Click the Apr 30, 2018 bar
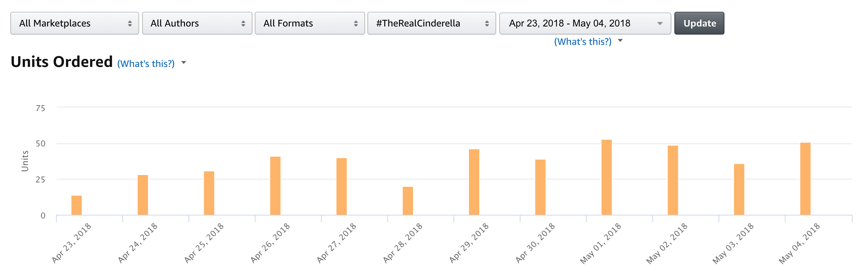This screenshot has height=278, width=868. (x=540, y=187)
